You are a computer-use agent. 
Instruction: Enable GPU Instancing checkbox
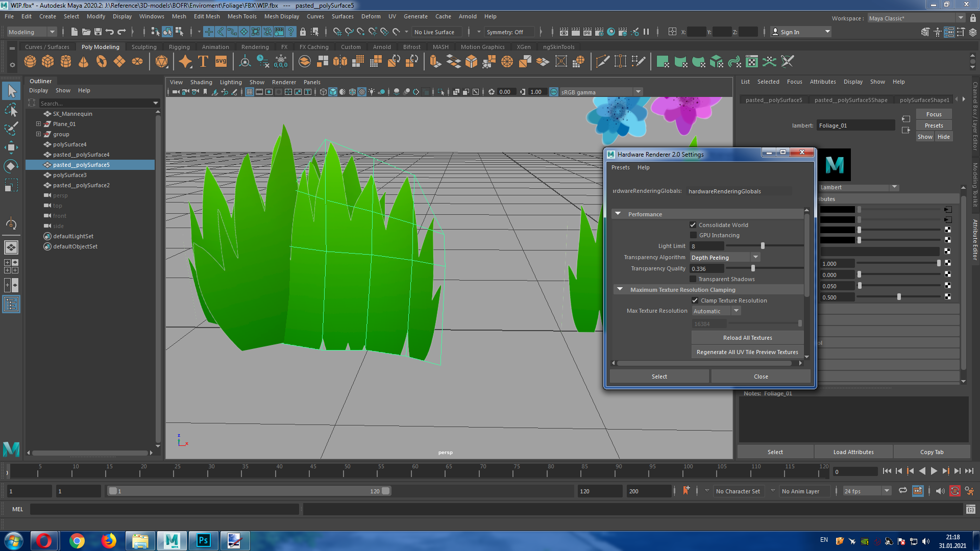(x=693, y=235)
